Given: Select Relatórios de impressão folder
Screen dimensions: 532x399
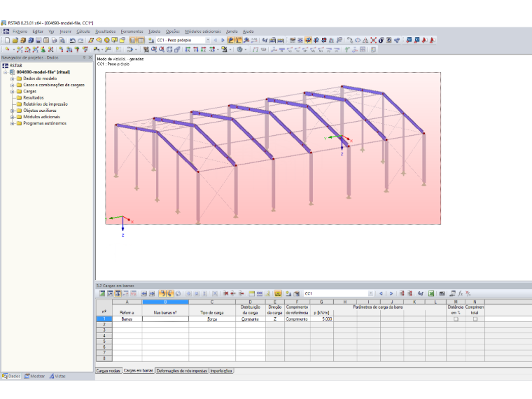Looking at the screenshot, I should click(45, 104).
